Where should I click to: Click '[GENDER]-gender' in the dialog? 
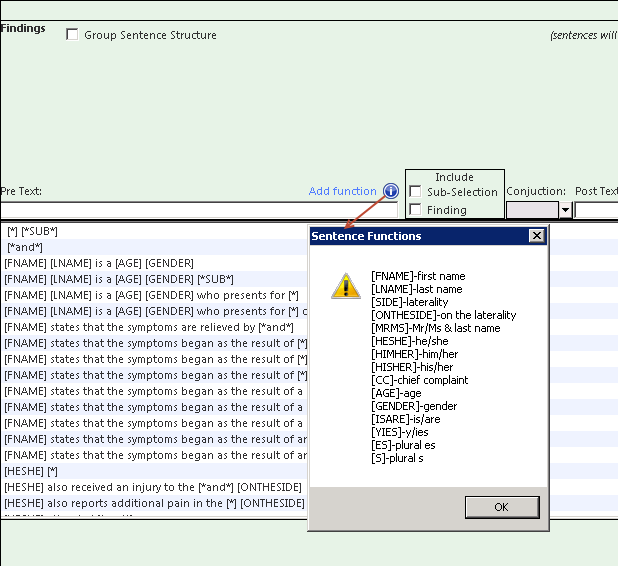click(414, 406)
